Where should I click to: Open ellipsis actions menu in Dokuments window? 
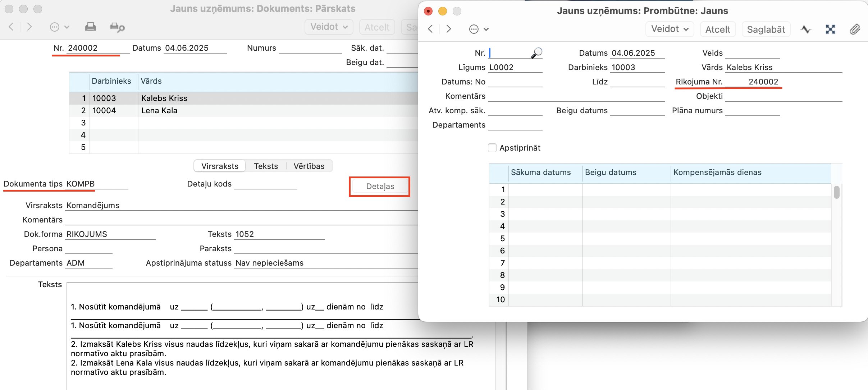click(x=59, y=27)
